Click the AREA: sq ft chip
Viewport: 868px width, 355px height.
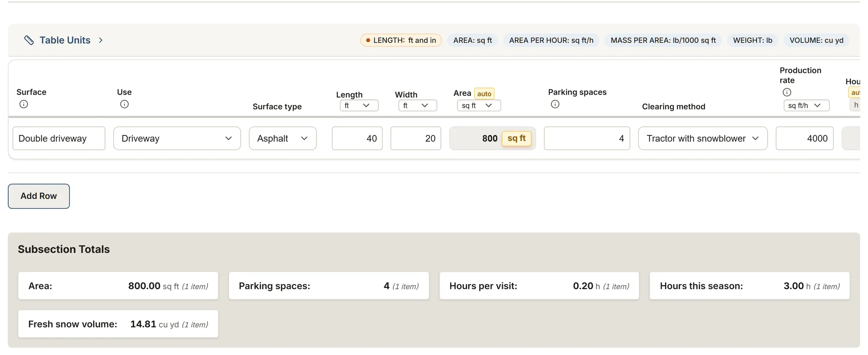coord(473,40)
